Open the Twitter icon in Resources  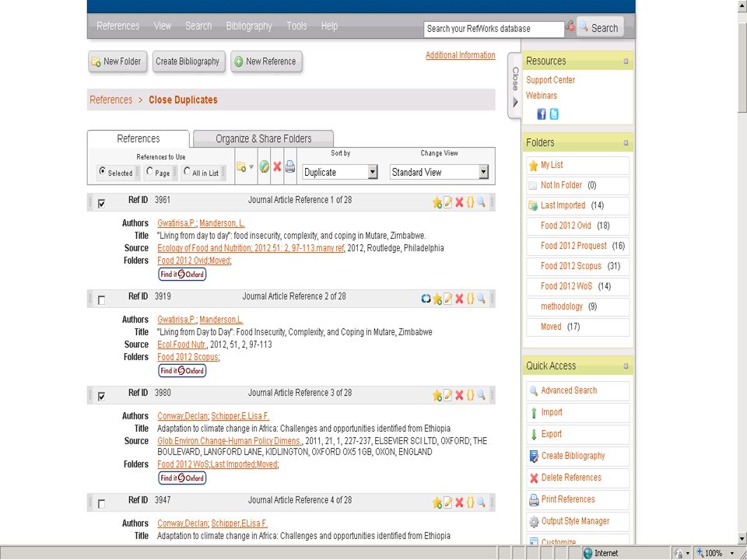pos(553,114)
